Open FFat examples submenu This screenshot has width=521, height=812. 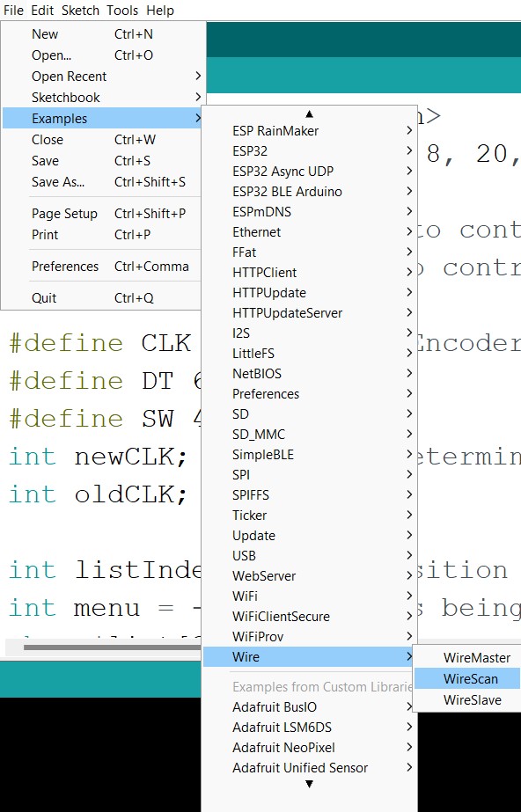(x=309, y=252)
